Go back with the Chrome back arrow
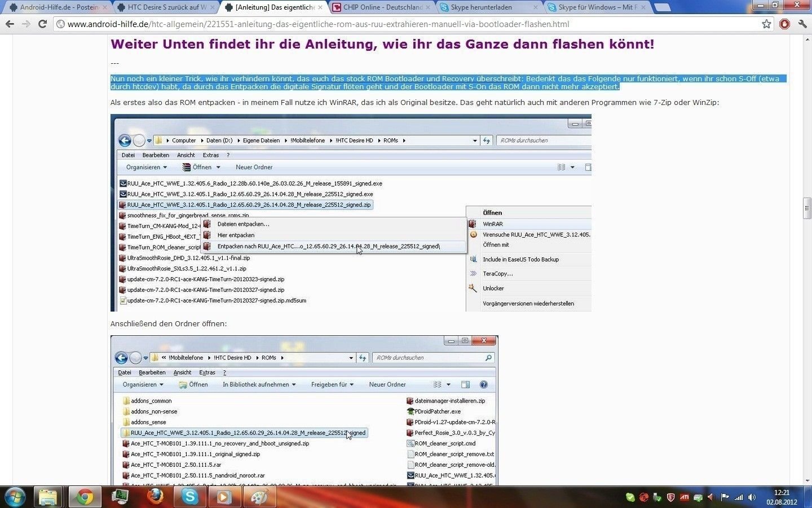This screenshot has height=508, width=812. tap(10, 24)
